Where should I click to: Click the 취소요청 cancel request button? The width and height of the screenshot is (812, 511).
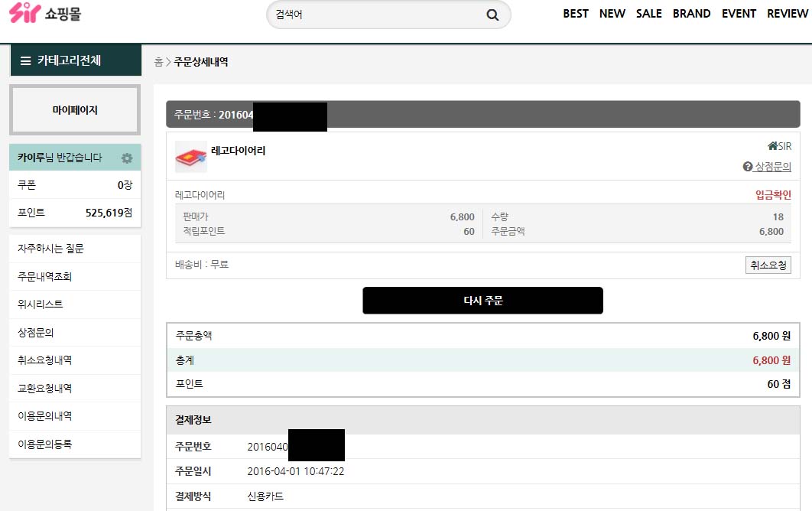tap(768, 265)
